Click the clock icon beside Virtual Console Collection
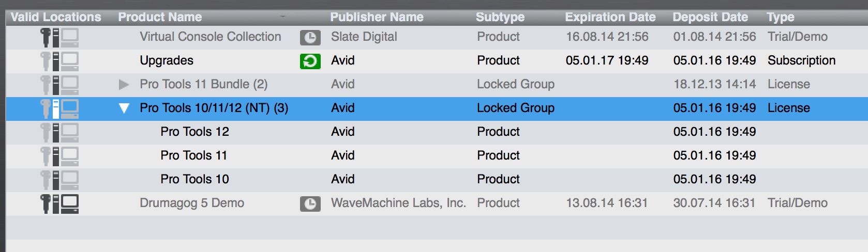Screen dimensions: 868x252 click(310, 37)
